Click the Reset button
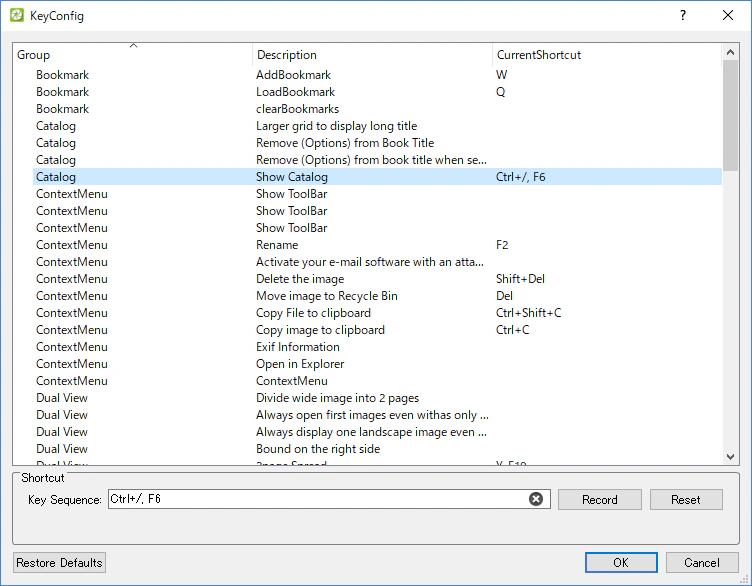Image resolution: width=752 pixels, height=586 pixels. tap(686, 500)
